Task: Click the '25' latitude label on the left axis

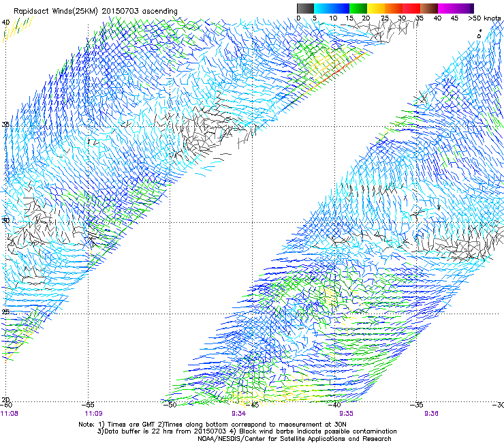Action: coord(5,311)
